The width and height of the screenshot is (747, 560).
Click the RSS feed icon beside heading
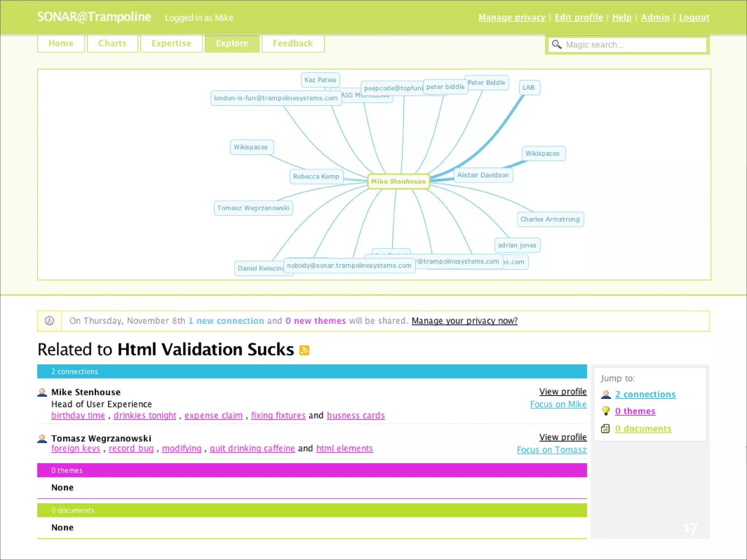pyautogui.click(x=304, y=350)
